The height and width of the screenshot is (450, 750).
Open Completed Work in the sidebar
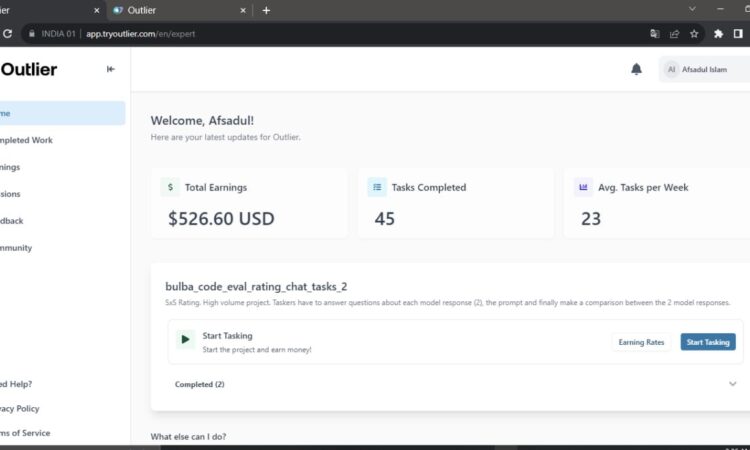(x=26, y=140)
